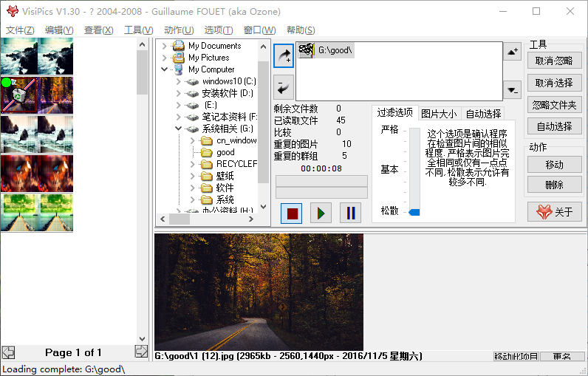This screenshot has height=376, width=588.
Task: Open the 工具(V) menu
Action: point(138,30)
